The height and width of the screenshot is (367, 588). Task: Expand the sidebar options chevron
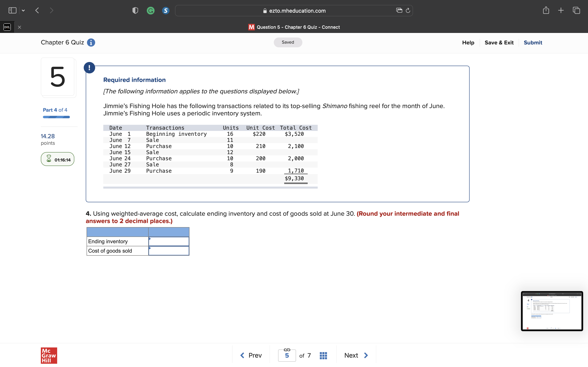(23, 10)
